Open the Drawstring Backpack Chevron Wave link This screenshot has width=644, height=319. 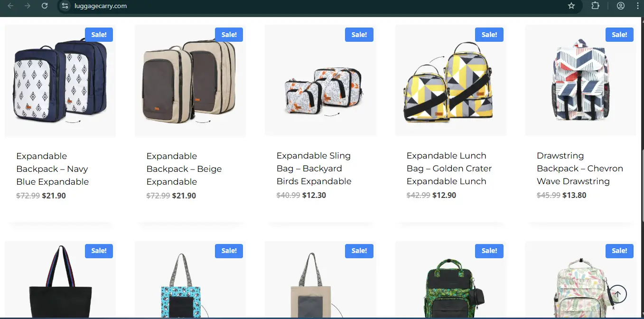[x=579, y=169]
